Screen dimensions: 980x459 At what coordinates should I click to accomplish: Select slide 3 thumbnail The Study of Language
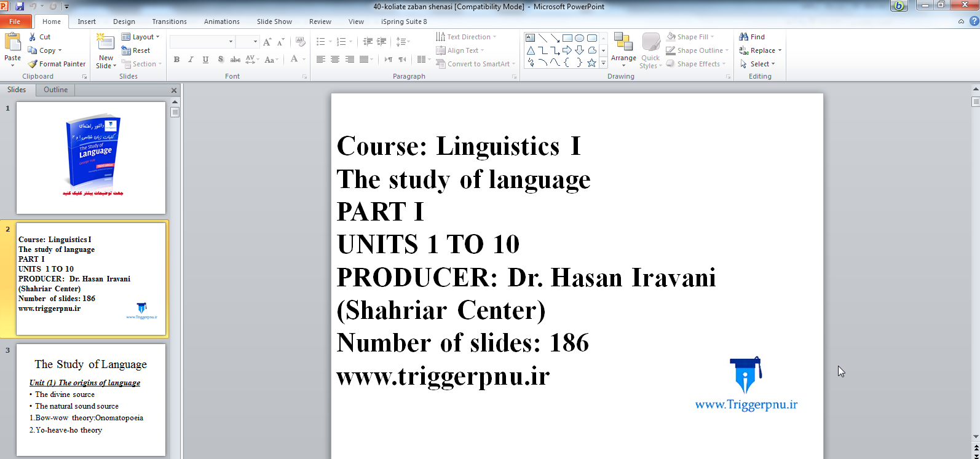(91, 400)
